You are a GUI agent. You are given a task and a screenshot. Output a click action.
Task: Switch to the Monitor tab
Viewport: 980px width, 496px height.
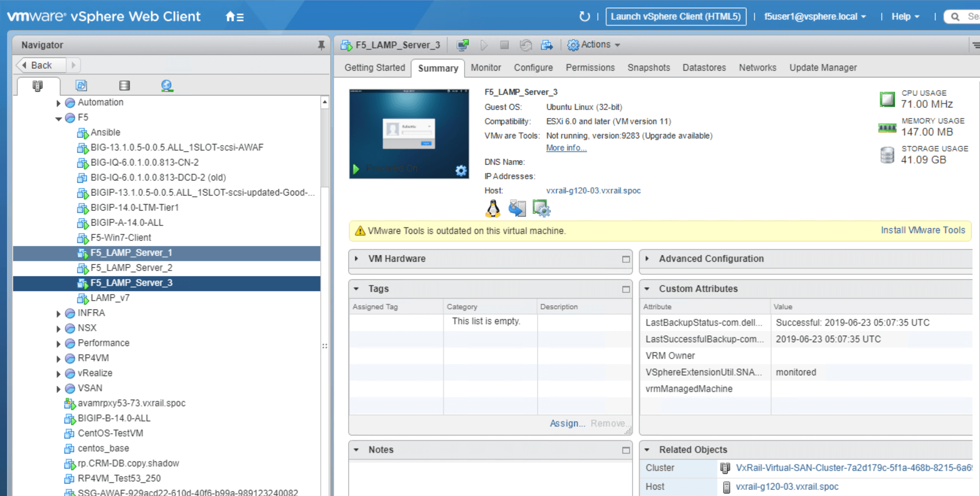click(x=486, y=67)
